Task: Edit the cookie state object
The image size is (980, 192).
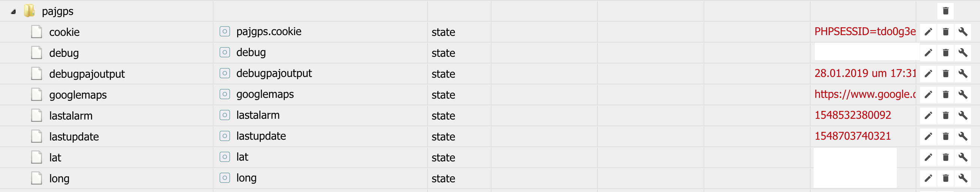Action: pyautogui.click(x=928, y=32)
